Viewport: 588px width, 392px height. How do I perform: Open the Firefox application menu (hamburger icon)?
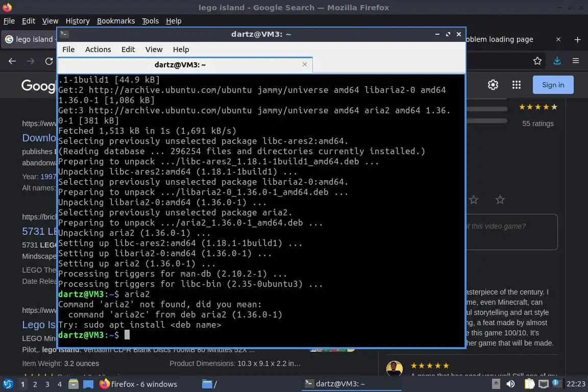click(x=576, y=61)
